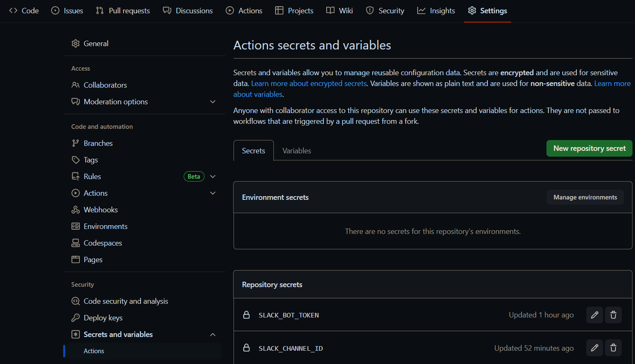
Task: Delete the SLACK_BOT_TOKEN secret trash icon
Action: point(613,315)
